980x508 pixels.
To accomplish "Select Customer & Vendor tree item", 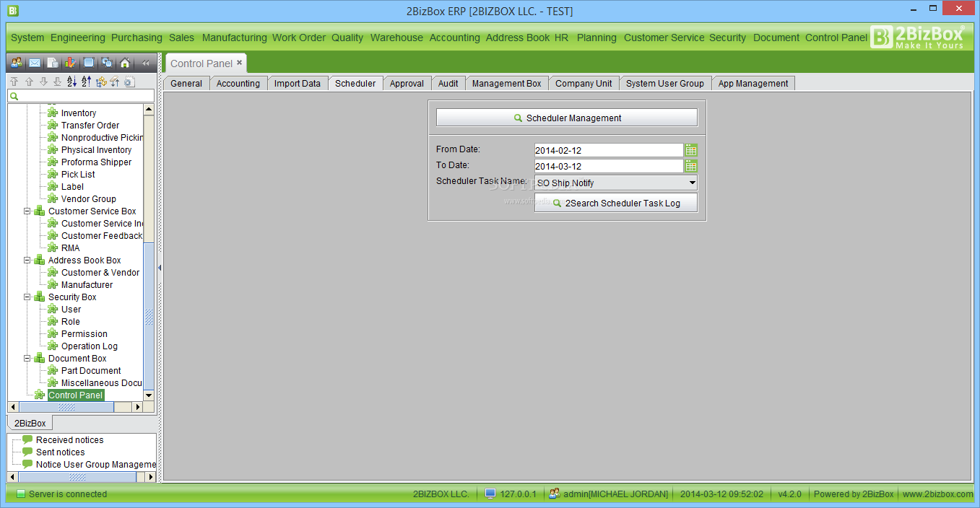I will (100, 273).
